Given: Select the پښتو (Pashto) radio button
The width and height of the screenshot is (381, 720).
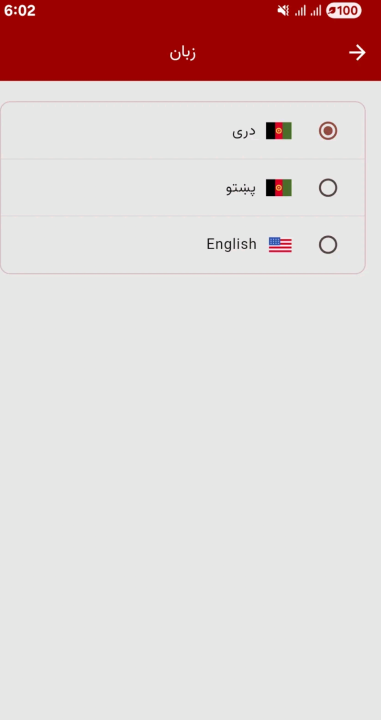Looking at the screenshot, I should (x=328, y=188).
